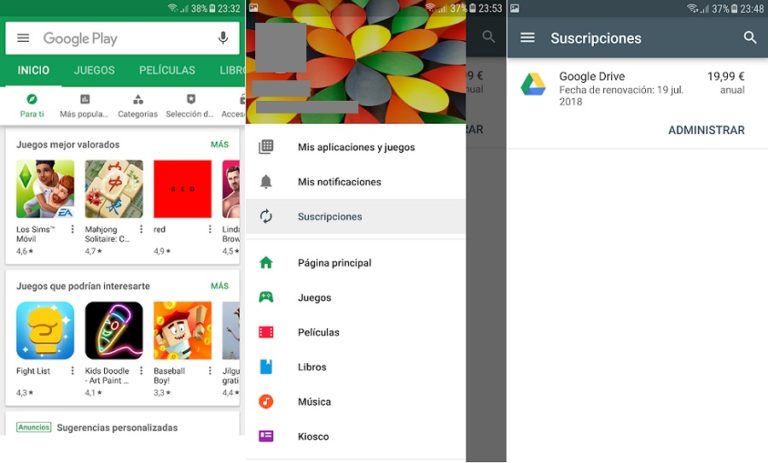768x463 pixels.
Task: Click Fecha de renovación: 19 jul. 2018
Action: click(621, 96)
